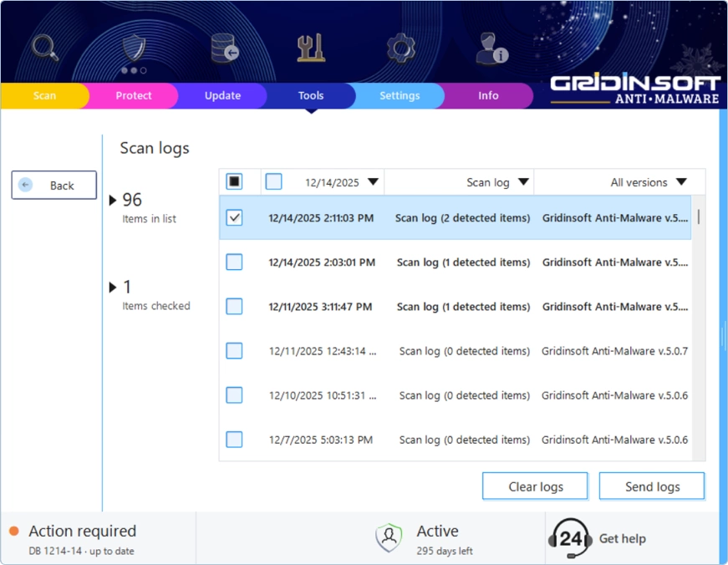Open the Update database icon
728x565 pixels.
click(221, 47)
